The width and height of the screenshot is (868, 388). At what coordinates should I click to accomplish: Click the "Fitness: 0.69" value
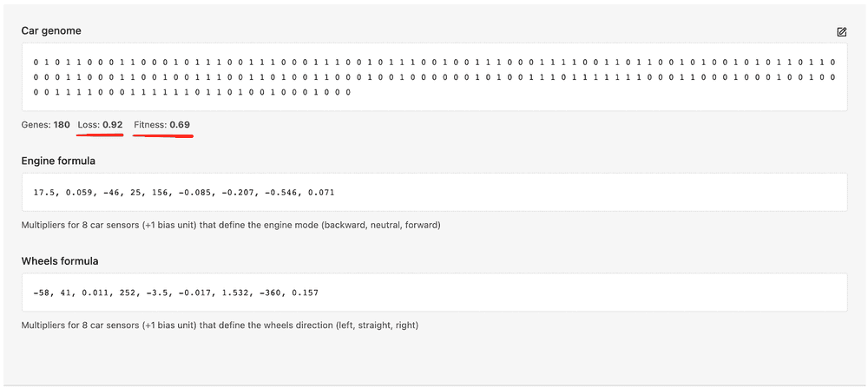pyautogui.click(x=161, y=125)
